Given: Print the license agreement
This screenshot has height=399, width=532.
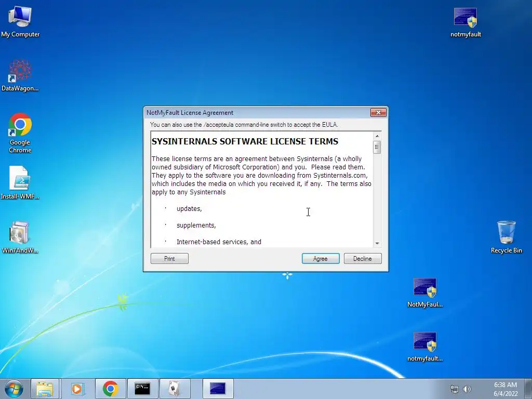Looking at the screenshot, I should click(169, 259).
